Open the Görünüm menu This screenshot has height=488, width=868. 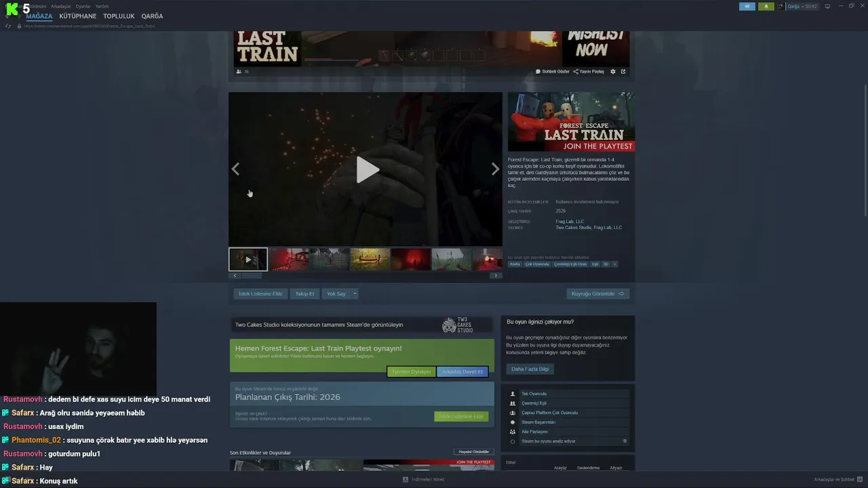click(x=37, y=6)
